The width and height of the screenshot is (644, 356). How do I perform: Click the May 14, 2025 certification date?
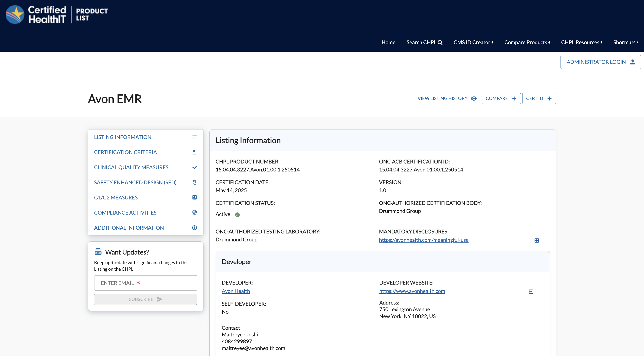[231, 190]
